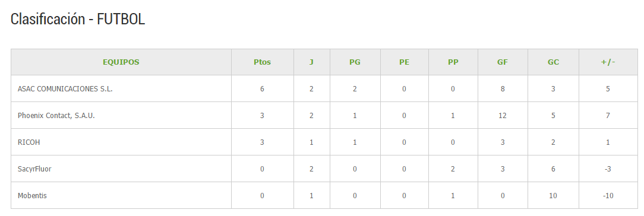
Task: Open ASAC COMUNICACIONES S.L. team entry
Action: [x=65, y=89]
